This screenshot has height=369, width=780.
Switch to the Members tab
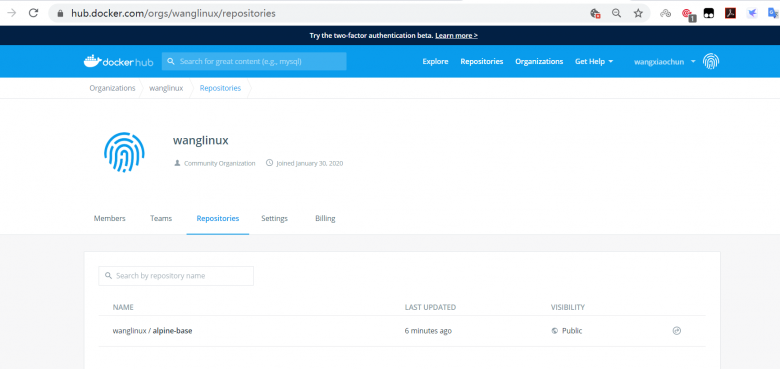pyautogui.click(x=109, y=218)
